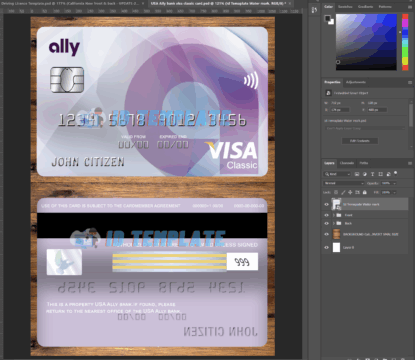Open the Properties panel options menu

coord(410,82)
